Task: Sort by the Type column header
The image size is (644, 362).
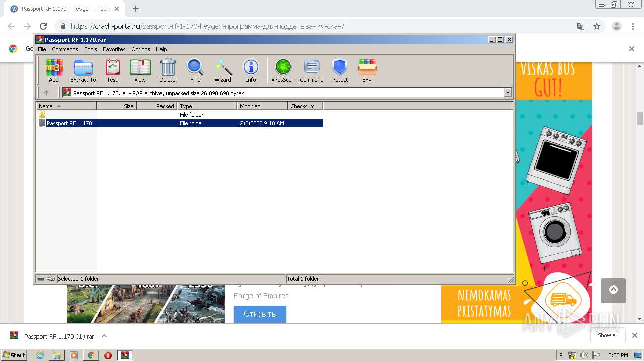Action: point(207,106)
